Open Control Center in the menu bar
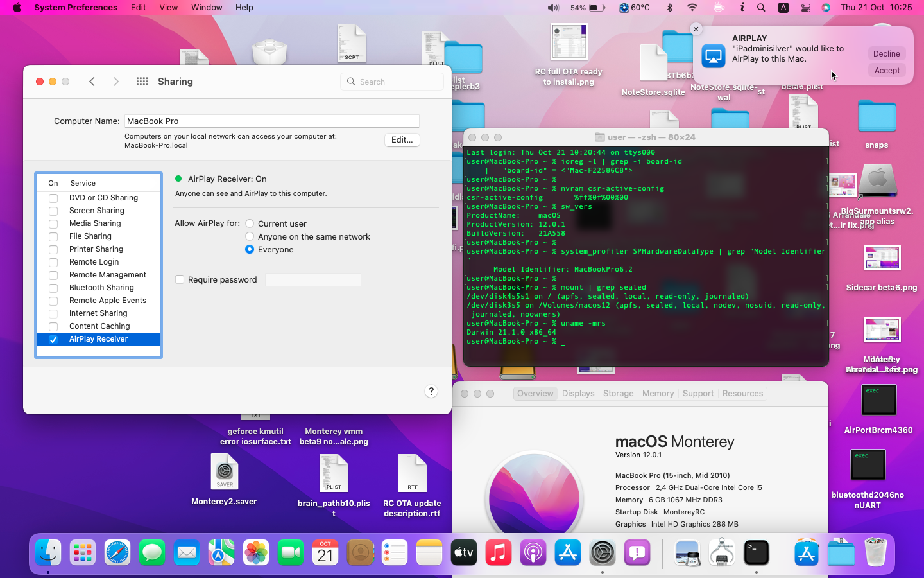This screenshot has height=578, width=924. point(806,8)
